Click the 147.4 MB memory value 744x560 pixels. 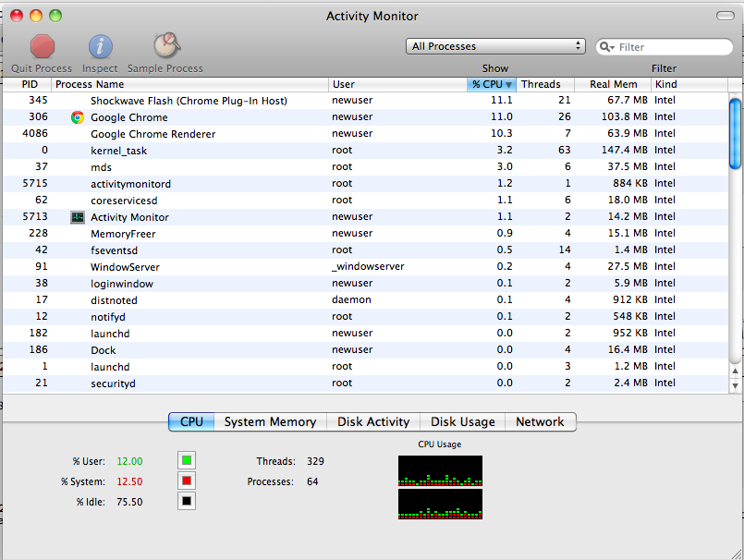tap(625, 150)
